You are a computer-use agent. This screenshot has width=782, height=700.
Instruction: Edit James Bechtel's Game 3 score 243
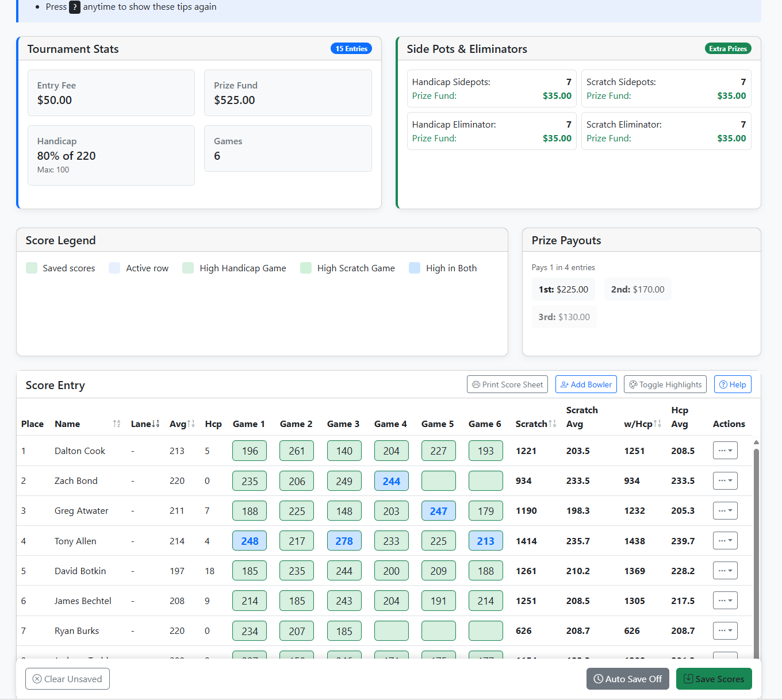point(344,601)
